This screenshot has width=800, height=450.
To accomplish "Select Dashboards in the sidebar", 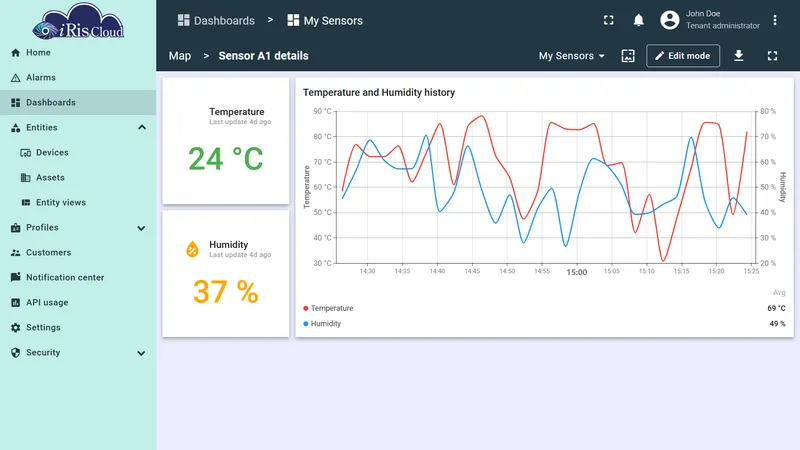I will coord(78,103).
